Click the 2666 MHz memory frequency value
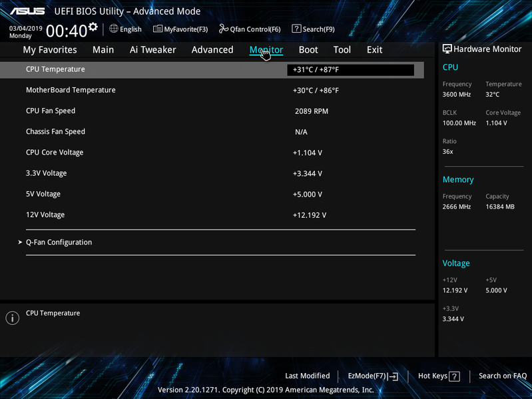Screen dimensions: 532x399 [x=456, y=206]
